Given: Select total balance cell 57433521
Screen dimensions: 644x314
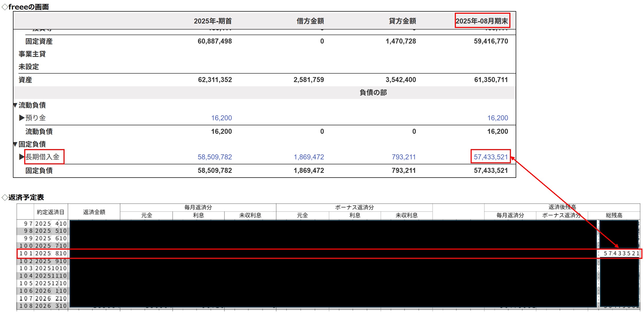Looking at the screenshot, I should pos(621,254).
